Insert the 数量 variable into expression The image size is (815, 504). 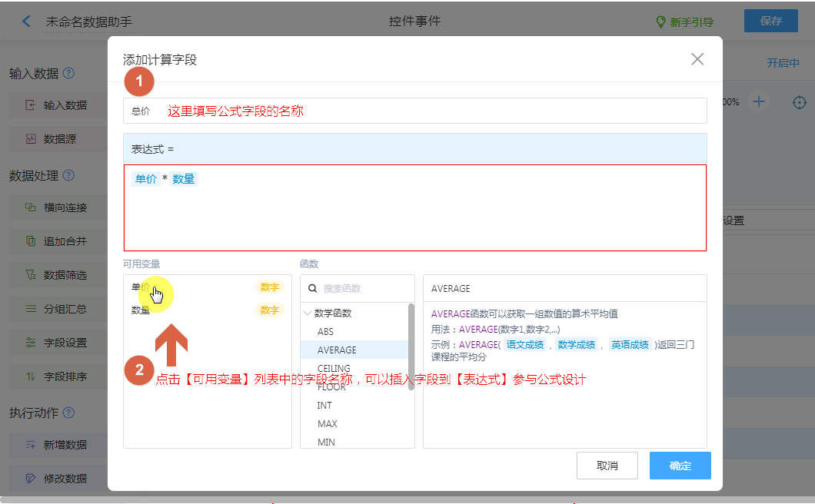(x=141, y=310)
